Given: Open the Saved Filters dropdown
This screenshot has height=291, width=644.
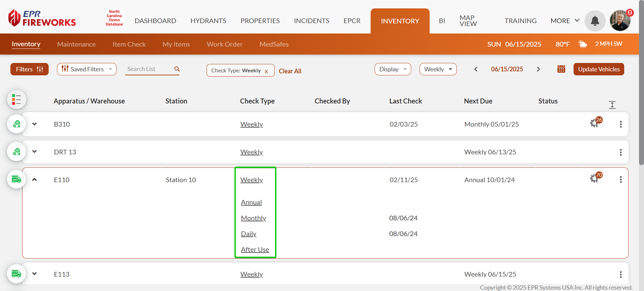Looking at the screenshot, I should click(x=87, y=69).
